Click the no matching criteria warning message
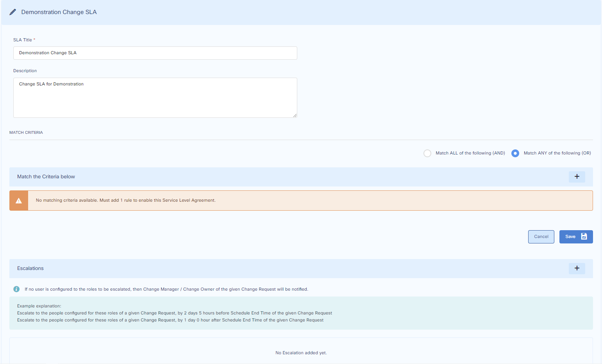602x364 pixels. 125,200
